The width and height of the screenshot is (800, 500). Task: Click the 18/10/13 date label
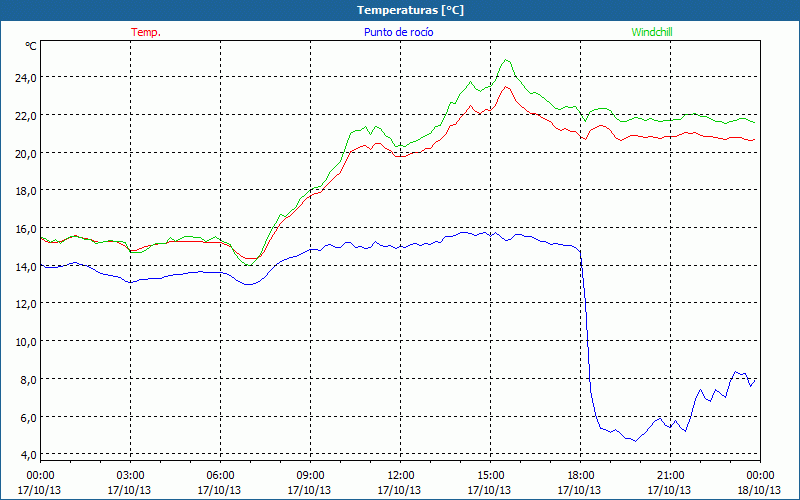click(760, 490)
